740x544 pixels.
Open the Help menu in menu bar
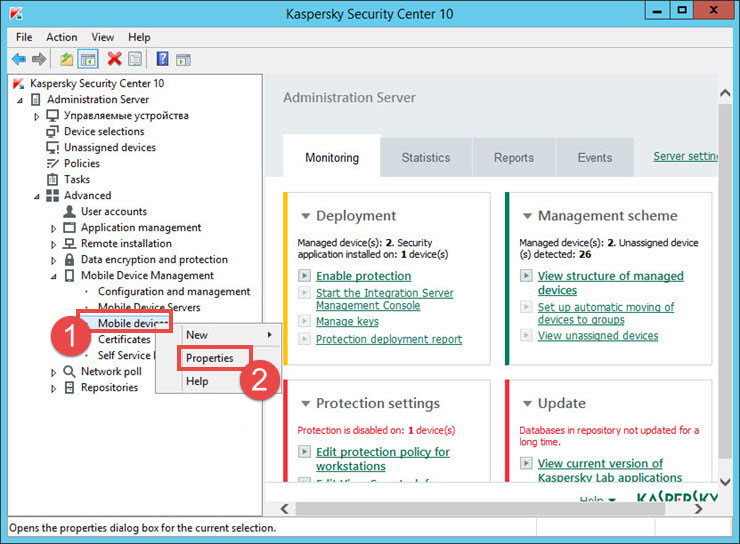coord(139,37)
